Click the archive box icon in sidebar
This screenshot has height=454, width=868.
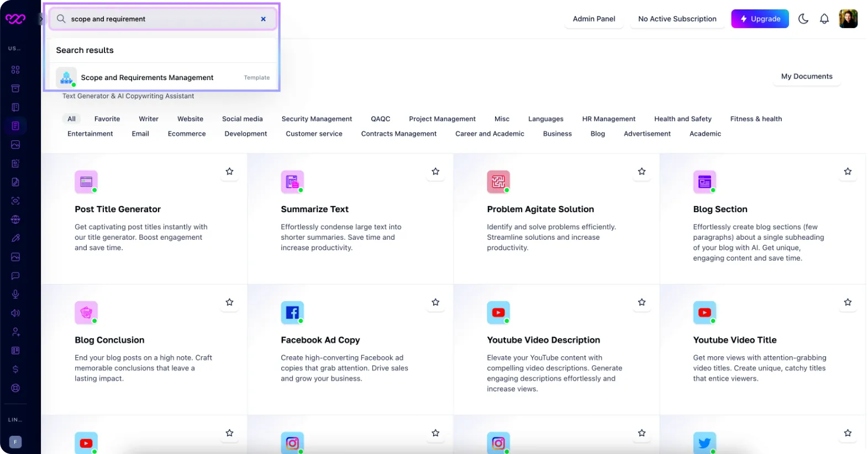15,88
